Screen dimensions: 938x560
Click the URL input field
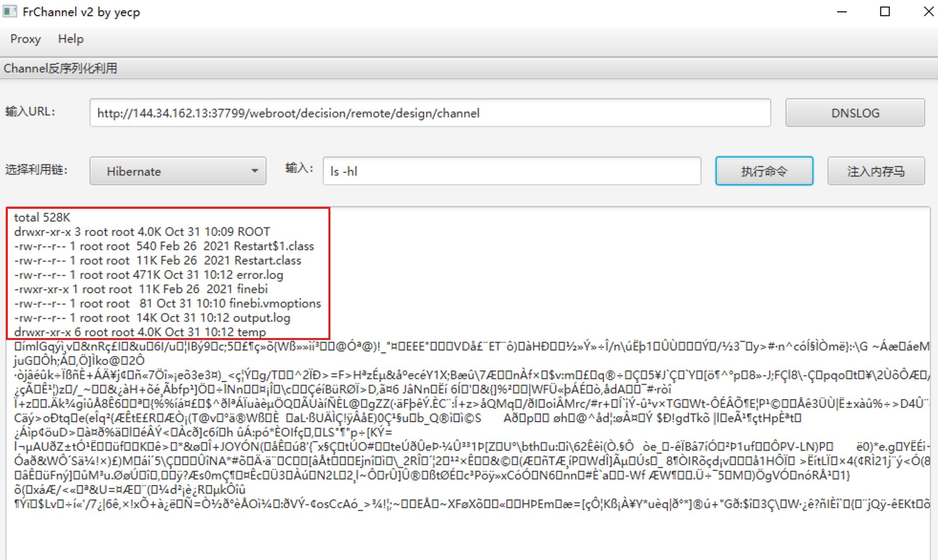coord(429,113)
